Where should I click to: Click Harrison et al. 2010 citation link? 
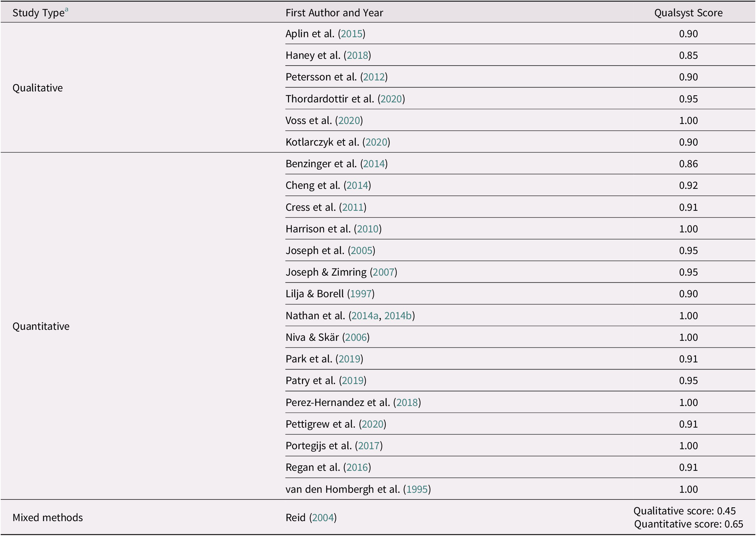[x=368, y=229]
